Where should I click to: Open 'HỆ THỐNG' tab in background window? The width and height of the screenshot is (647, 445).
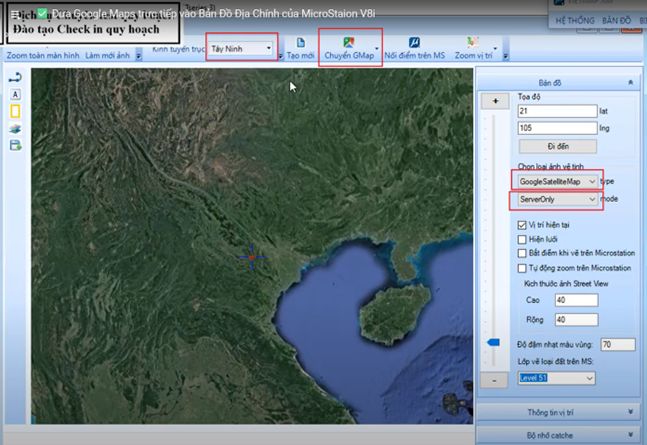575,20
